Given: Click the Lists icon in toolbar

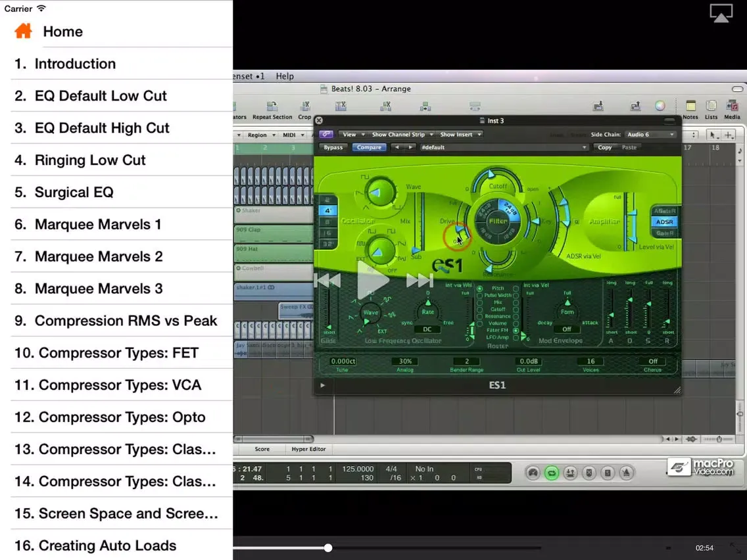Looking at the screenshot, I should click(711, 108).
